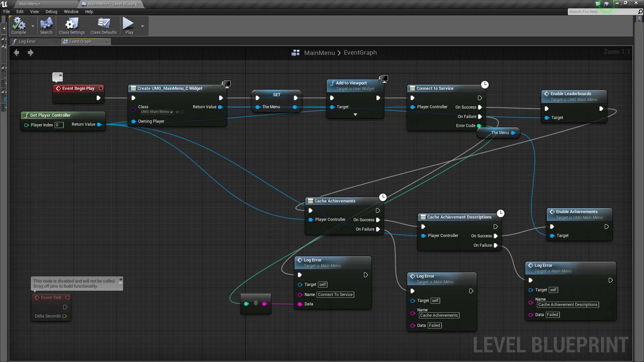The image size is (644, 362).
Task: Start Play in editor
Action: pos(129,26)
